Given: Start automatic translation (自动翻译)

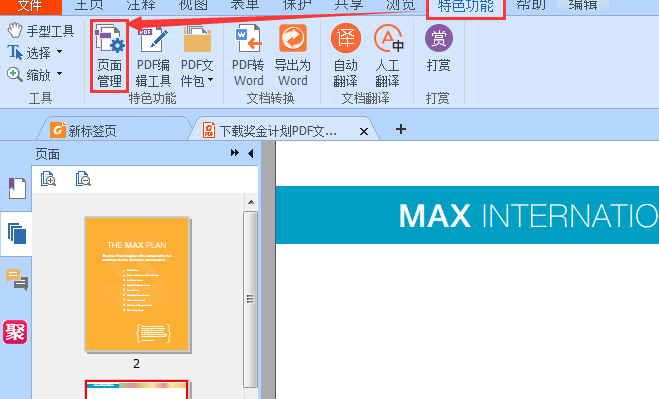Looking at the screenshot, I should pyautogui.click(x=345, y=55).
